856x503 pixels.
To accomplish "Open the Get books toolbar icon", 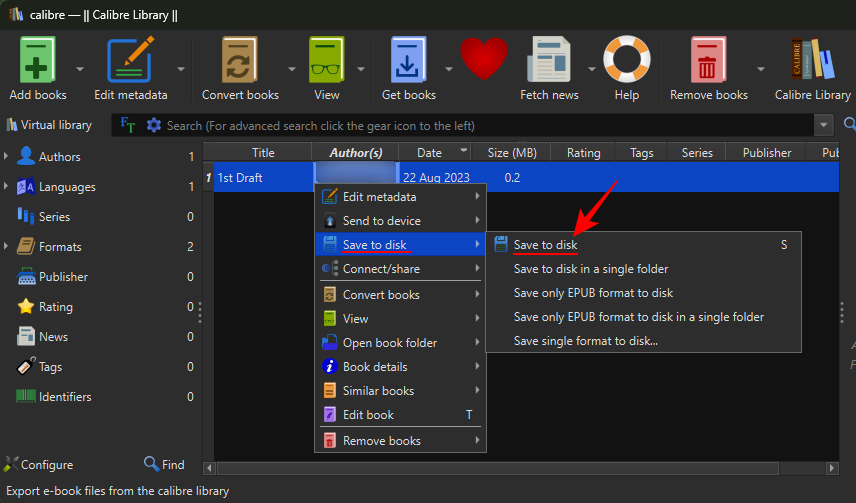I will tap(408, 60).
